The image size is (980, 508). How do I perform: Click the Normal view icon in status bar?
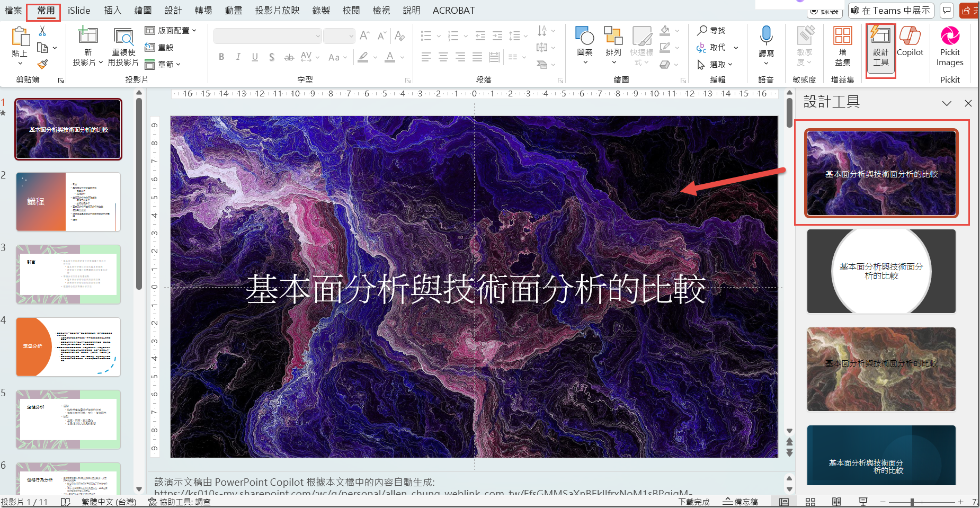(x=784, y=502)
